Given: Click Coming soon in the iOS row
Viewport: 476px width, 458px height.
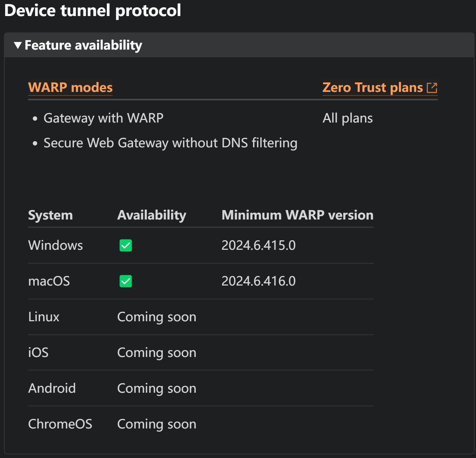Looking at the screenshot, I should [157, 353].
